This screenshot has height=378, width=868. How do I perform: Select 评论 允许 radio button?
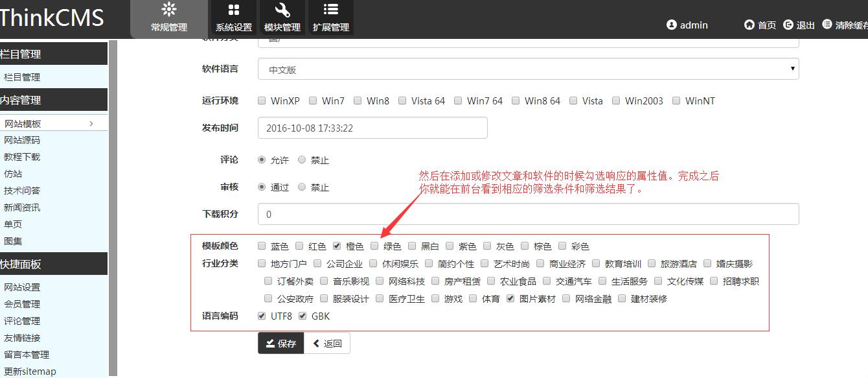tap(262, 159)
